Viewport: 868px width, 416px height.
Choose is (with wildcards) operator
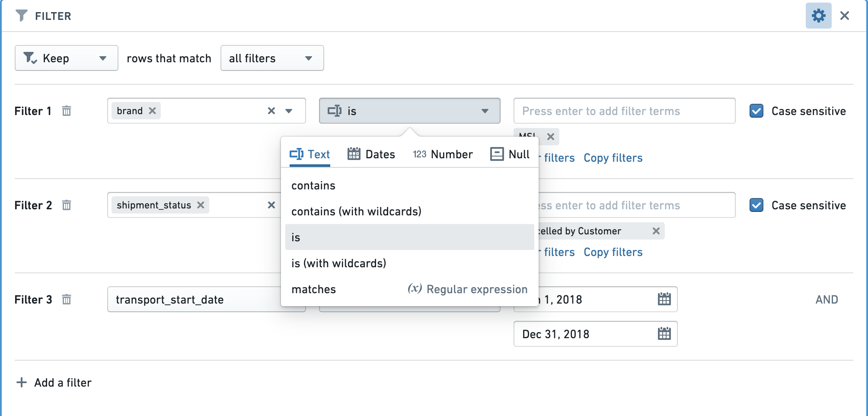pos(409,263)
